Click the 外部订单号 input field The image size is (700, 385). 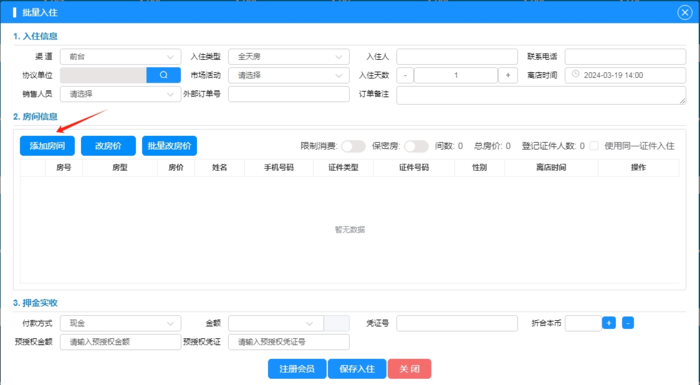289,94
